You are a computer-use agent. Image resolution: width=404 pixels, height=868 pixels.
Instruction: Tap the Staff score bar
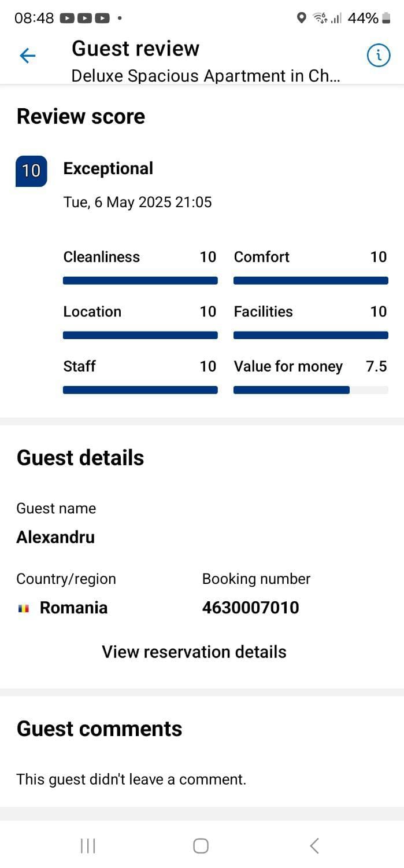140,390
